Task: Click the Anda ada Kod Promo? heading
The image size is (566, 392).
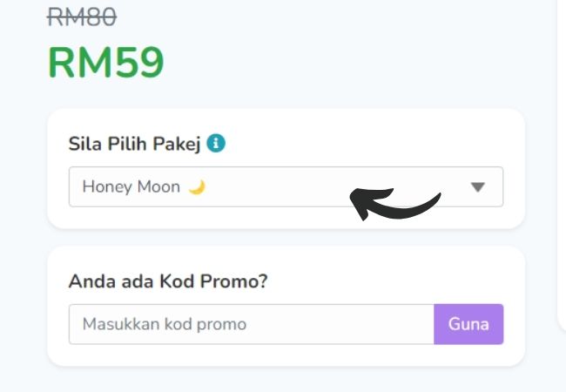Action: coord(168,281)
